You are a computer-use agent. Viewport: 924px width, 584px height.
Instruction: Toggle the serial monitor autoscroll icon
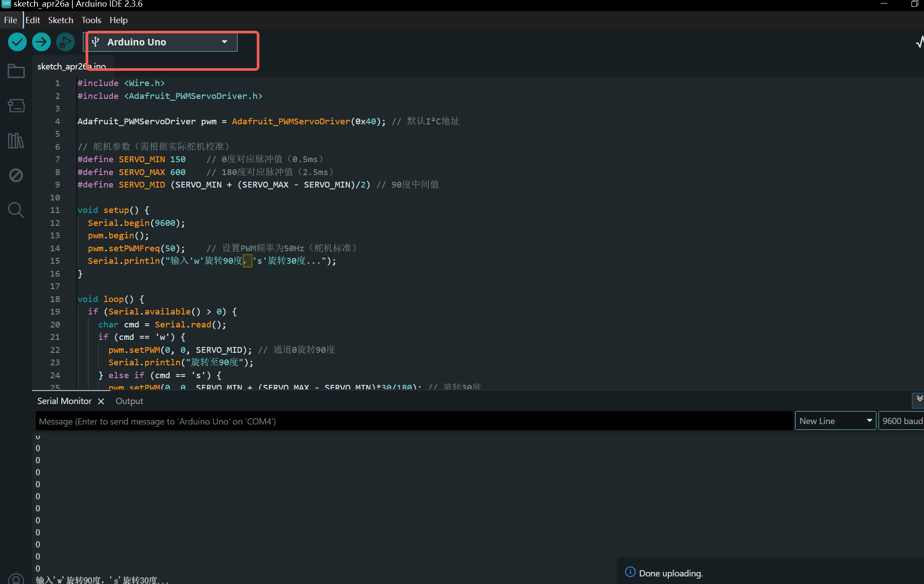[x=919, y=399]
